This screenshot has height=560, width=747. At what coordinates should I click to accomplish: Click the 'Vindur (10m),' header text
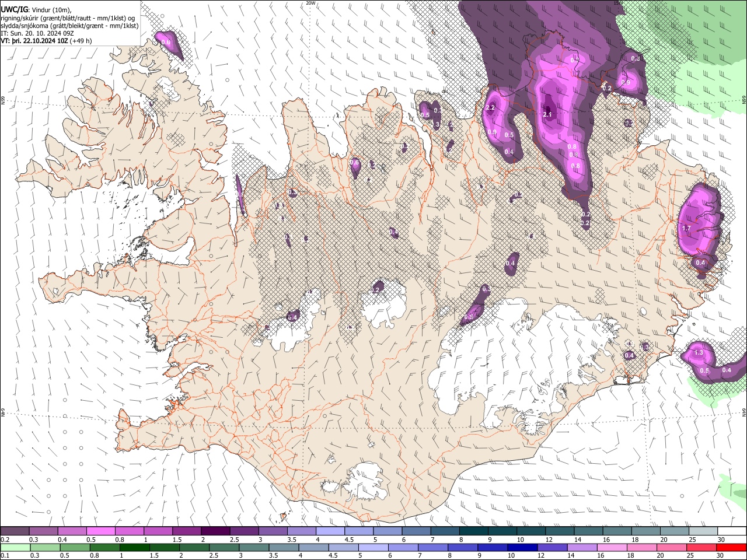[51, 9]
